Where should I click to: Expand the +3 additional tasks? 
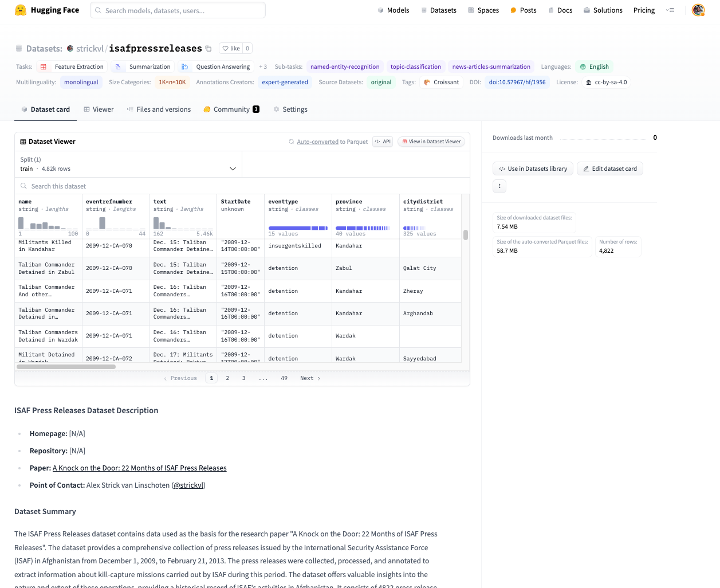263,67
